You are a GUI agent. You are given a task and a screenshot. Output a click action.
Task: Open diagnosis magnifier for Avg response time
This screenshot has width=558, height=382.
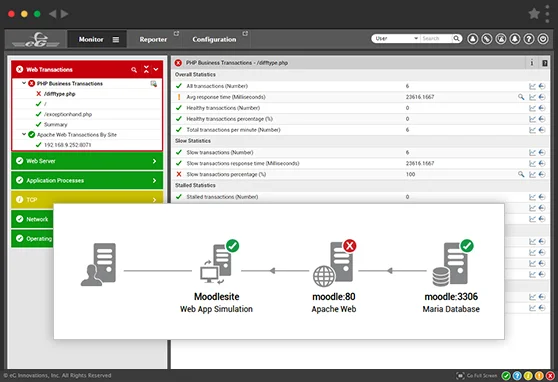pos(521,97)
